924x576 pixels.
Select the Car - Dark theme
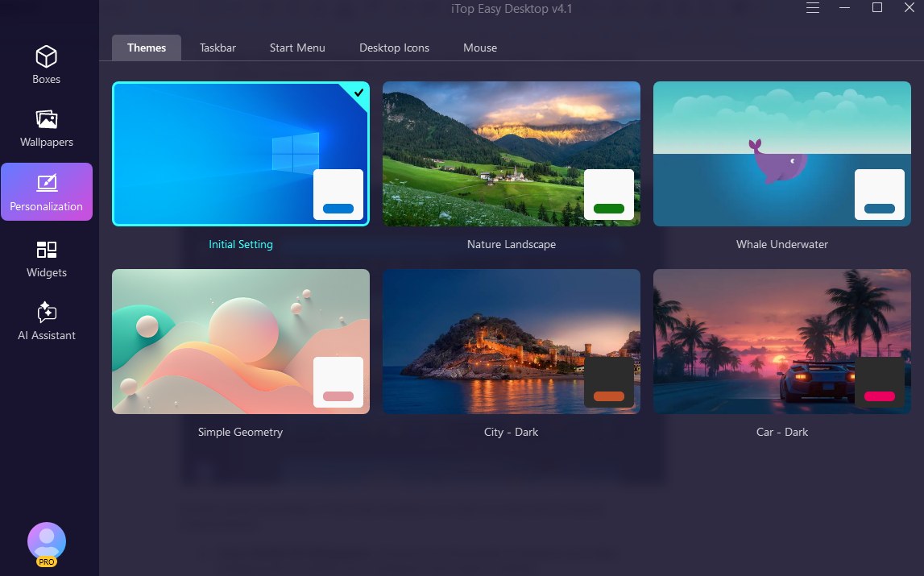pos(781,341)
